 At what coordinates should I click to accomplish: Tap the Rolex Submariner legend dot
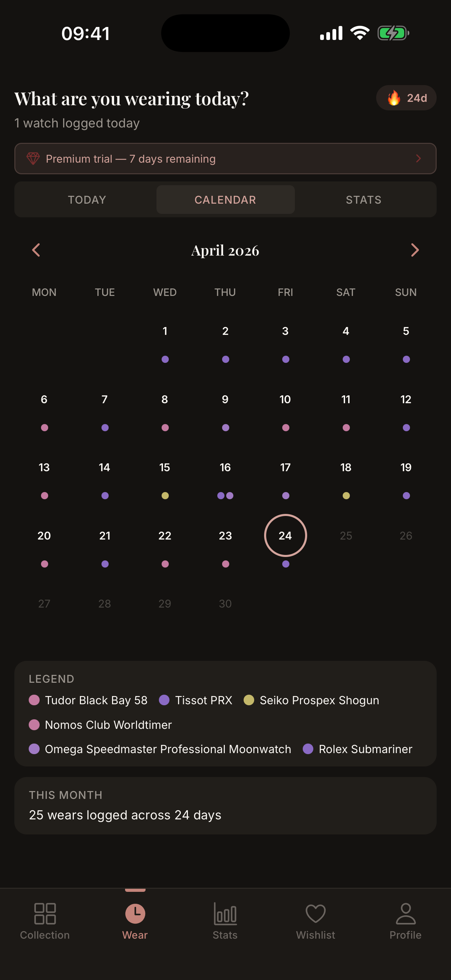[308, 749]
